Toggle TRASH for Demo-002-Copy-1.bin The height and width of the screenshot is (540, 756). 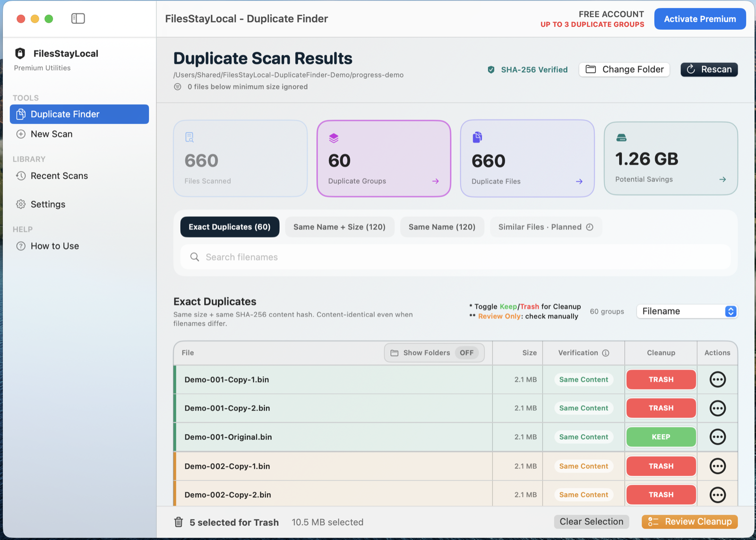661,466
